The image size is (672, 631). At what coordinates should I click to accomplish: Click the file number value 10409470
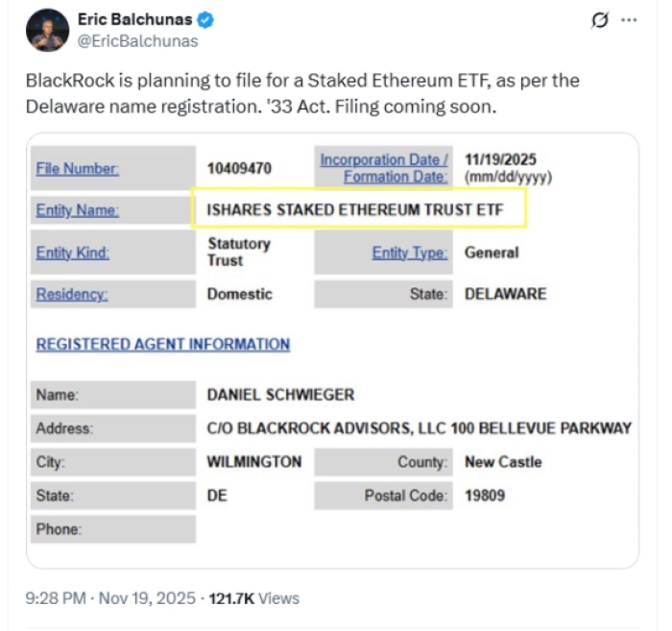tap(239, 169)
